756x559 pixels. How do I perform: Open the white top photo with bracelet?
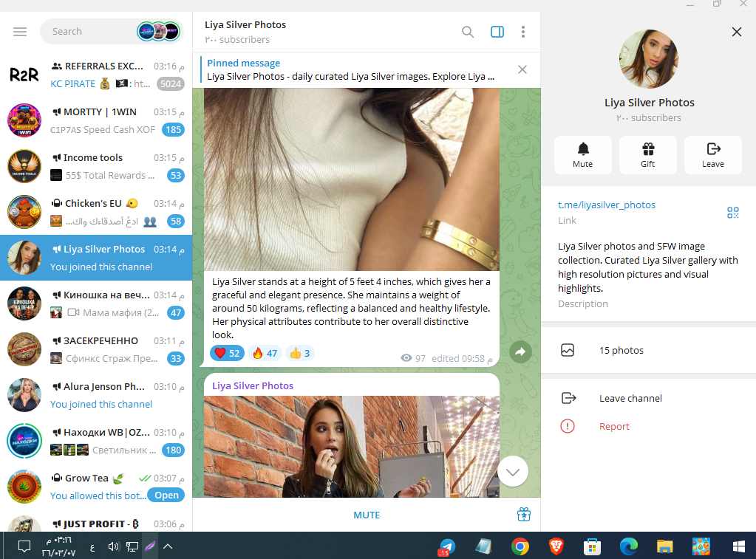click(x=352, y=179)
